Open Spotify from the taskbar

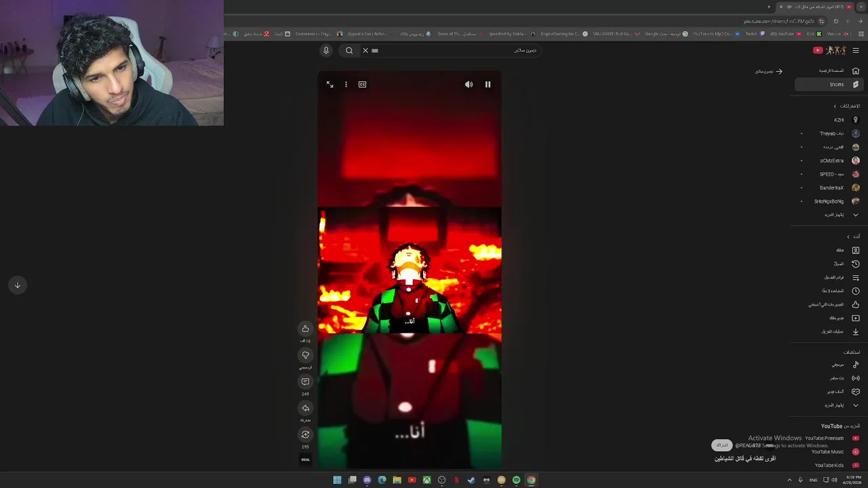coord(516,480)
